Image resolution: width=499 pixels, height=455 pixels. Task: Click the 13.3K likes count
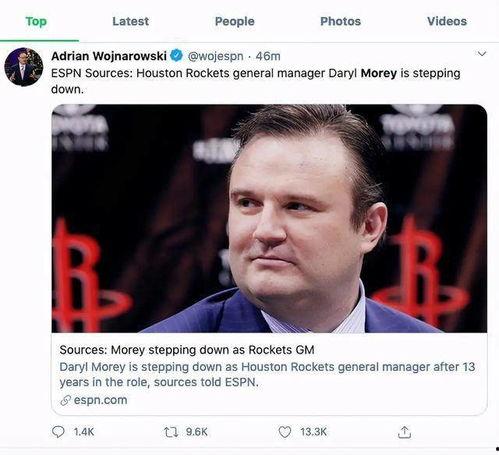pyautogui.click(x=313, y=432)
